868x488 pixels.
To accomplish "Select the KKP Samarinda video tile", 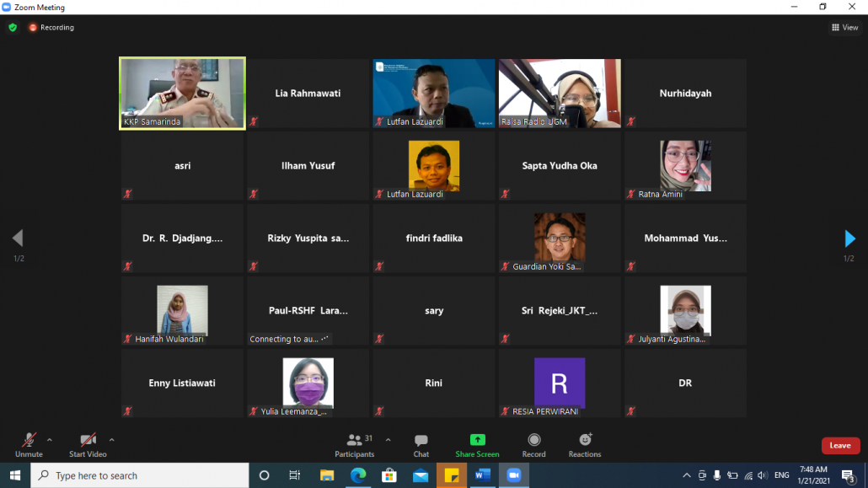I will (182, 93).
